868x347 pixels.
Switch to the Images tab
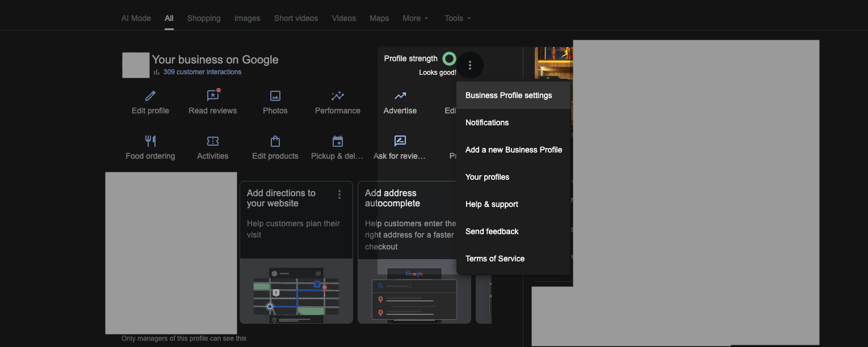coord(247,18)
